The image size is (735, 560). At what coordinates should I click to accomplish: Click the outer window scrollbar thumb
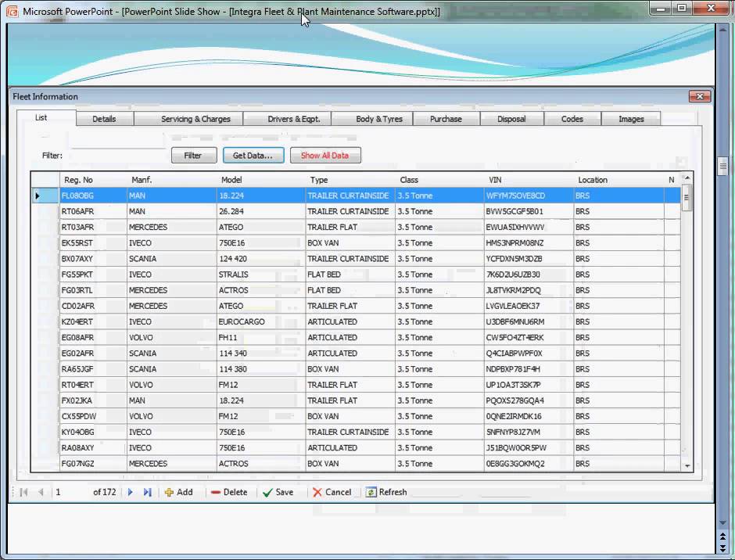[722, 166]
